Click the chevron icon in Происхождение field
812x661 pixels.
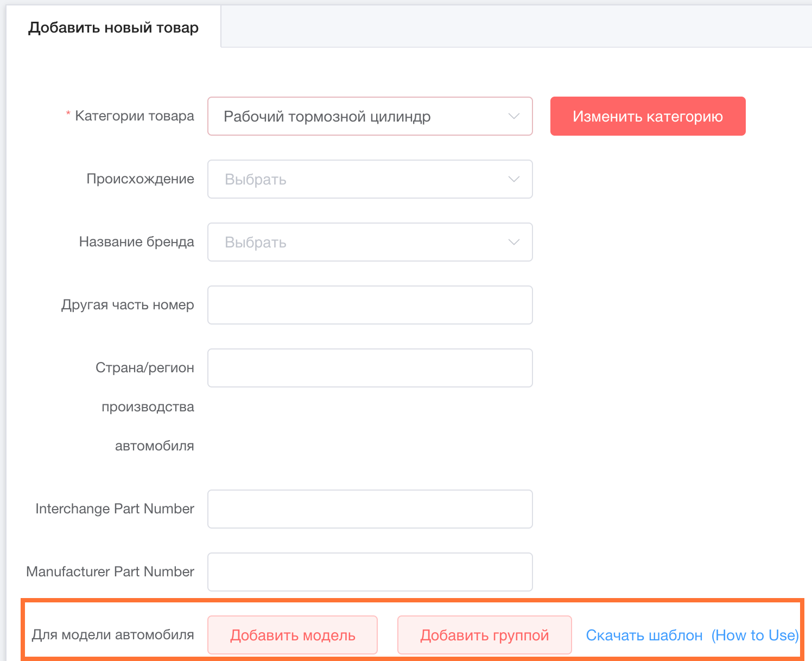click(x=513, y=179)
